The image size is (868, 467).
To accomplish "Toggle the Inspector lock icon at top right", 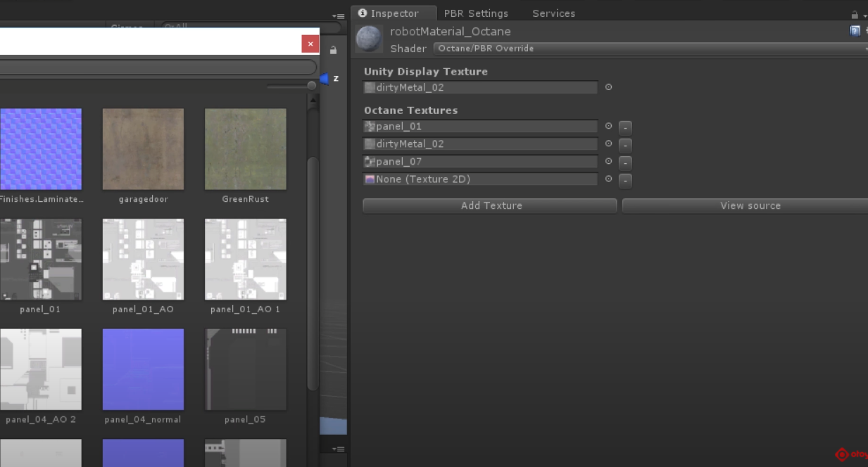I will tap(855, 14).
